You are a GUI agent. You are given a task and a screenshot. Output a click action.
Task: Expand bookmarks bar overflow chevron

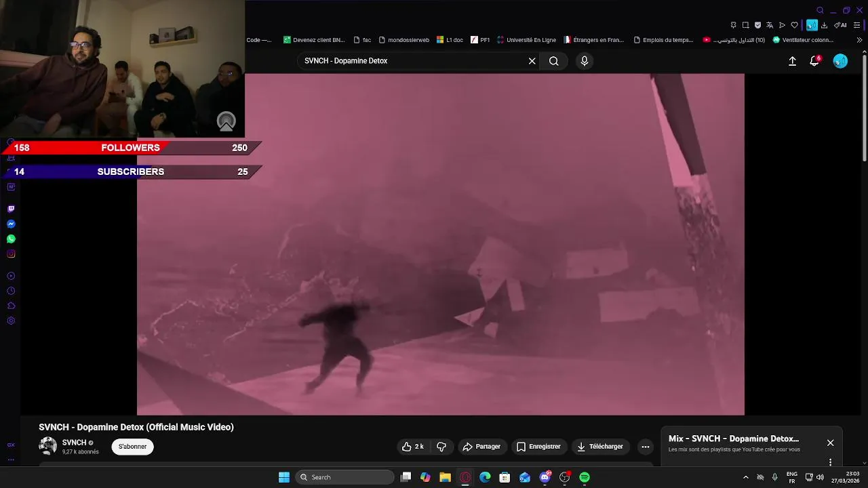tap(859, 40)
